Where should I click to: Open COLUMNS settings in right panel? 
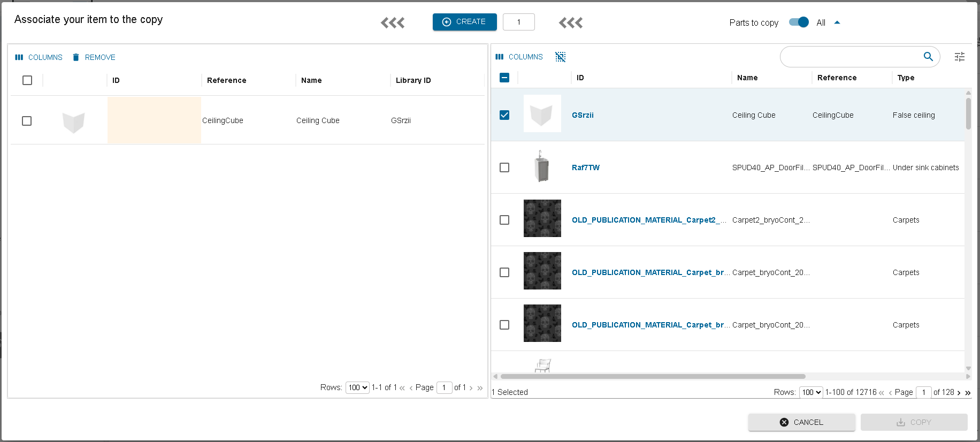click(519, 57)
